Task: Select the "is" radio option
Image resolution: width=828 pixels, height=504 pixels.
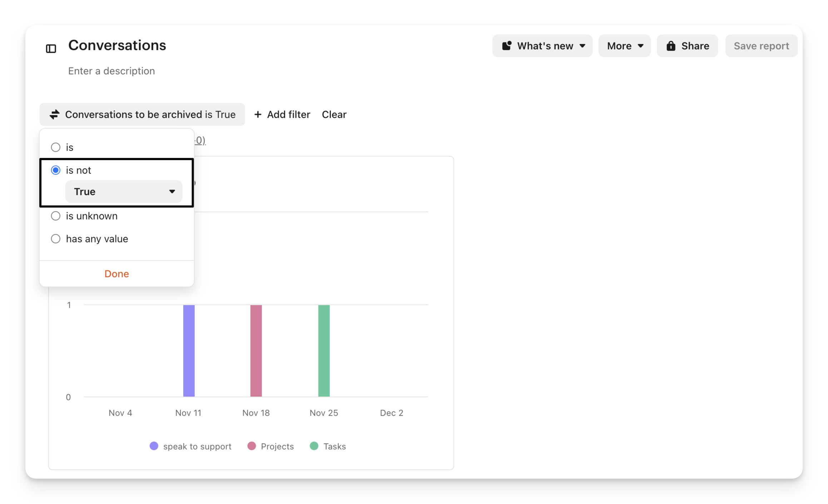Action: [x=56, y=147]
